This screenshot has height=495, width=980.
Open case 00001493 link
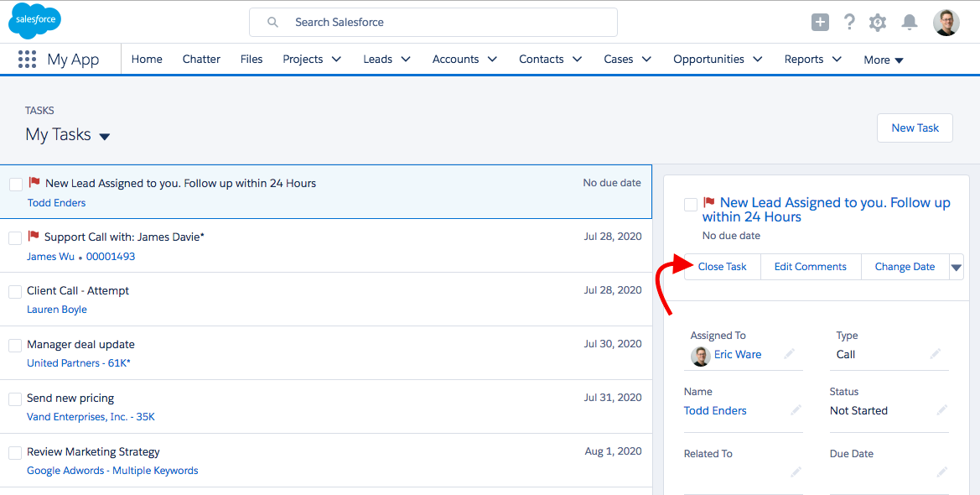[111, 257]
